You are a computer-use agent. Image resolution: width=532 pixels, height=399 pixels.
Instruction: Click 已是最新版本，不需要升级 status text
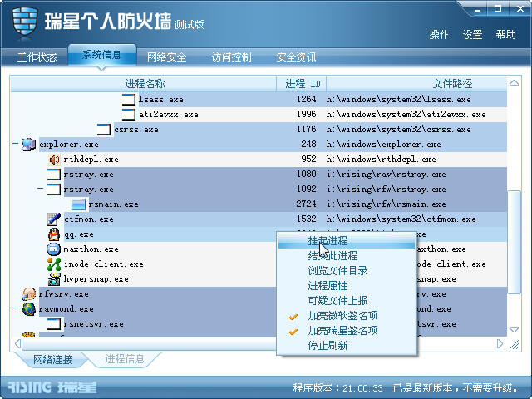[456, 388]
